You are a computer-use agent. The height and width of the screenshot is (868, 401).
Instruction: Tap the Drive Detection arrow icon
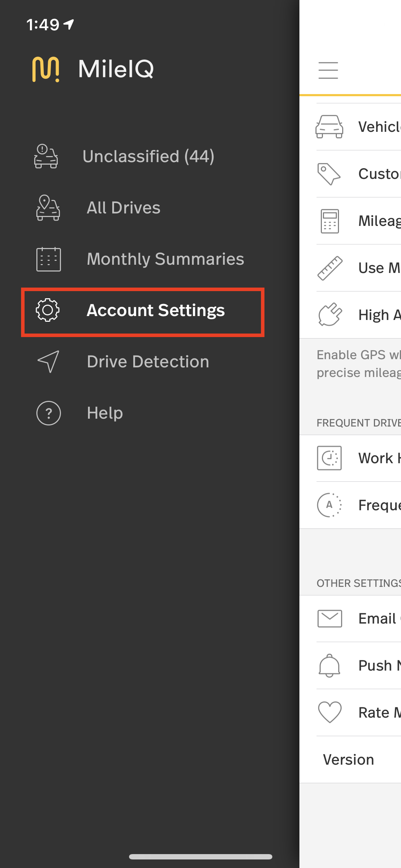pos(48,361)
